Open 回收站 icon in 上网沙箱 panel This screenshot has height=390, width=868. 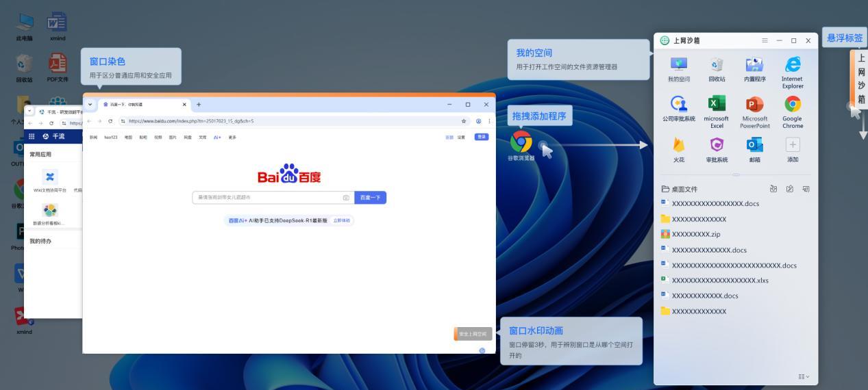(717, 68)
